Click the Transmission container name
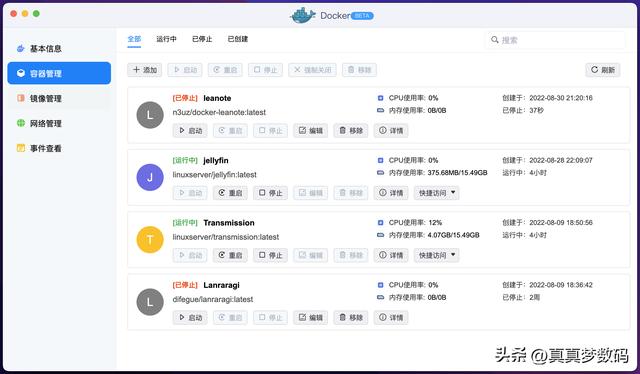The height and width of the screenshot is (374, 640). (x=229, y=223)
